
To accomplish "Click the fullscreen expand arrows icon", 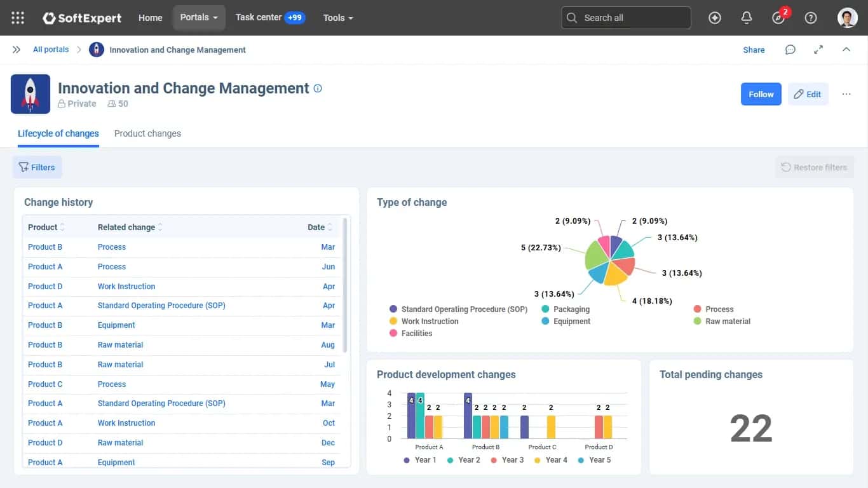I will point(818,50).
